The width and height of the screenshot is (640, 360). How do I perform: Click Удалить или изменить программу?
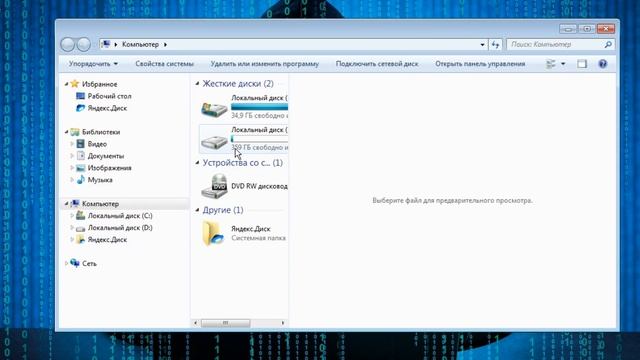click(x=264, y=64)
